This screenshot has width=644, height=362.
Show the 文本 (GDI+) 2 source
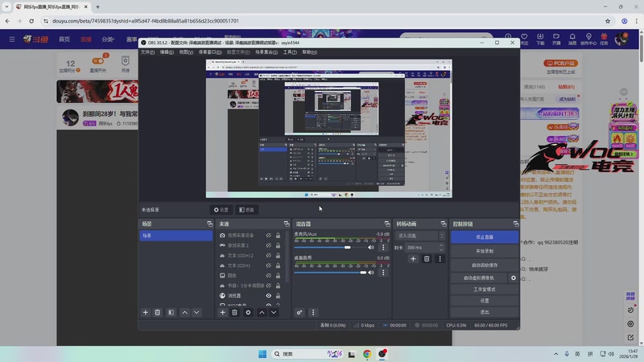click(x=269, y=255)
